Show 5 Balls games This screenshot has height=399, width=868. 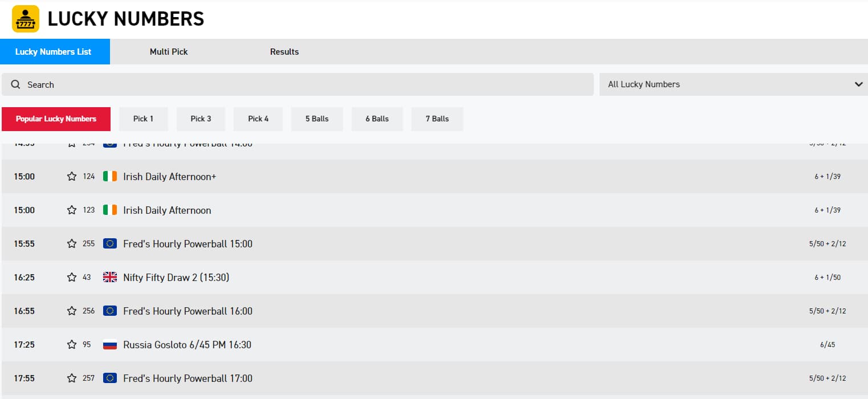click(317, 119)
